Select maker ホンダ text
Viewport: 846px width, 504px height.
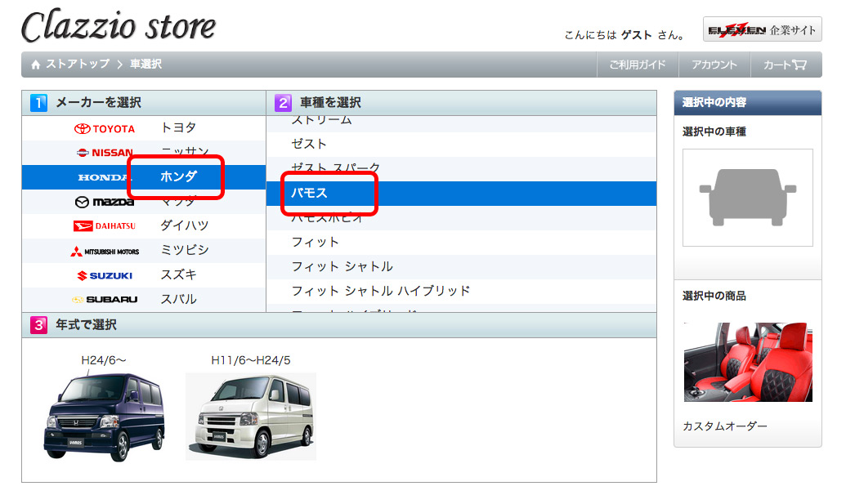tap(178, 176)
